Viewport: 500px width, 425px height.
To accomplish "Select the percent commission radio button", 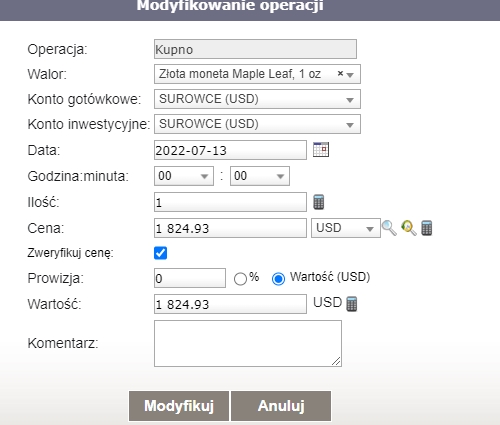I will (240, 279).
